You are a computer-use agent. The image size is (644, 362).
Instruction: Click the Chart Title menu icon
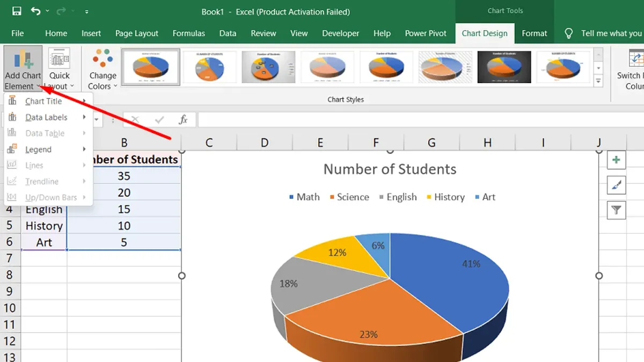12,101
